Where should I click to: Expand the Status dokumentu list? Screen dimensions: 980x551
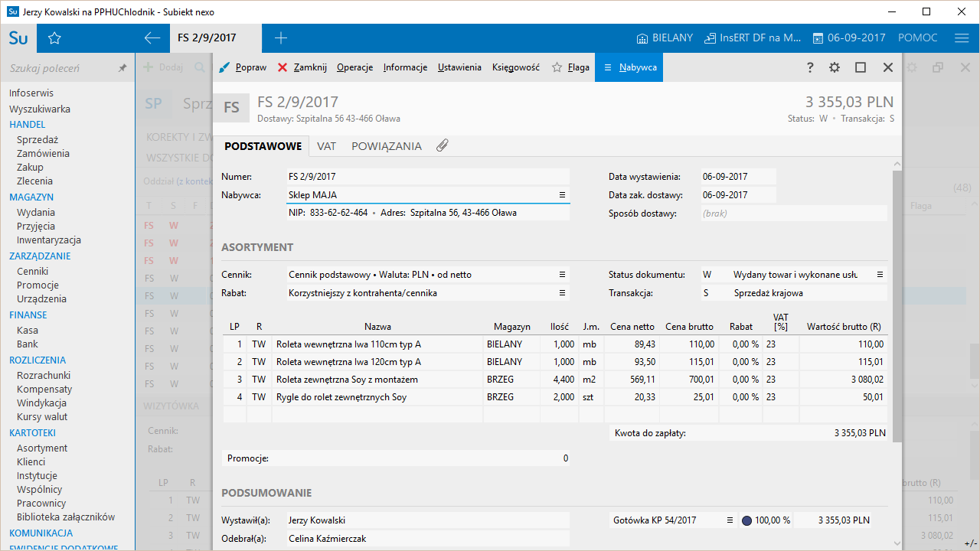click(880, 274)
